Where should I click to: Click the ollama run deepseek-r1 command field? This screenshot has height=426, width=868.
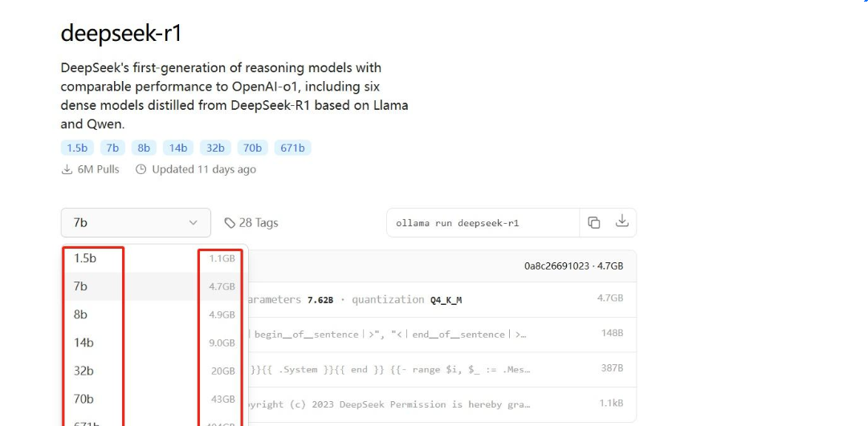pyautogui.click(x=483, y=224)
